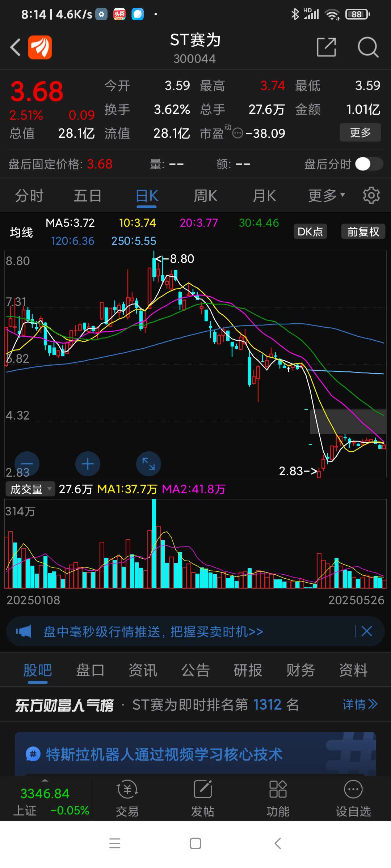Tap Android home square button
Viewport: 391px width, 868px height.
(x=195, y=843)
